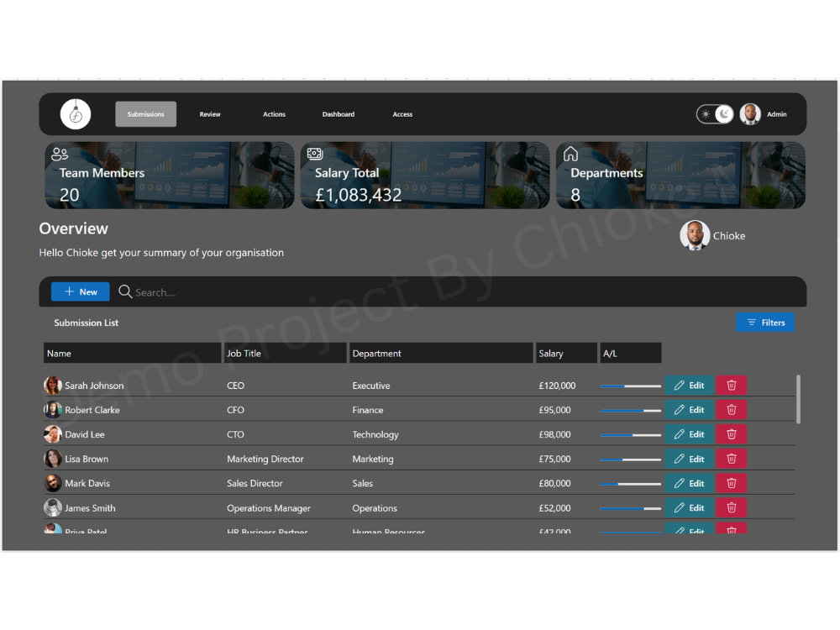Click the £52,000 salary cell
The height and width of the screenshot is (630, 840).
[554, 507]
